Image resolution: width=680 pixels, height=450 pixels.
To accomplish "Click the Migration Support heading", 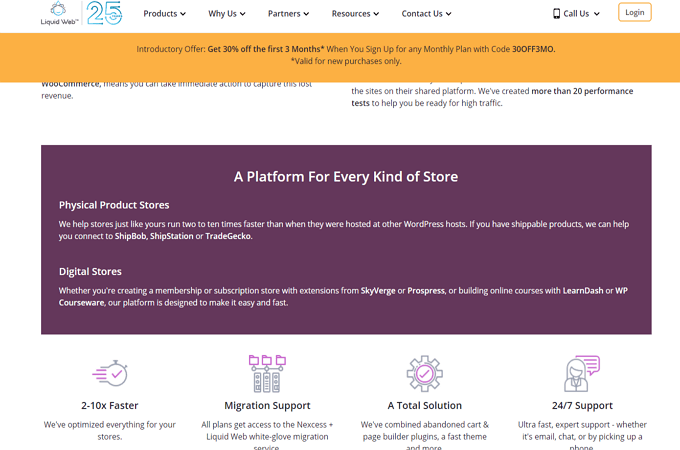I will click(267, 406).
